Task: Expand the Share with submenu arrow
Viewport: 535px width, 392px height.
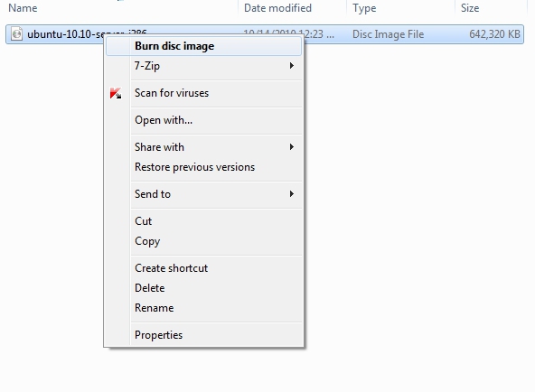Action: point(291,147)
